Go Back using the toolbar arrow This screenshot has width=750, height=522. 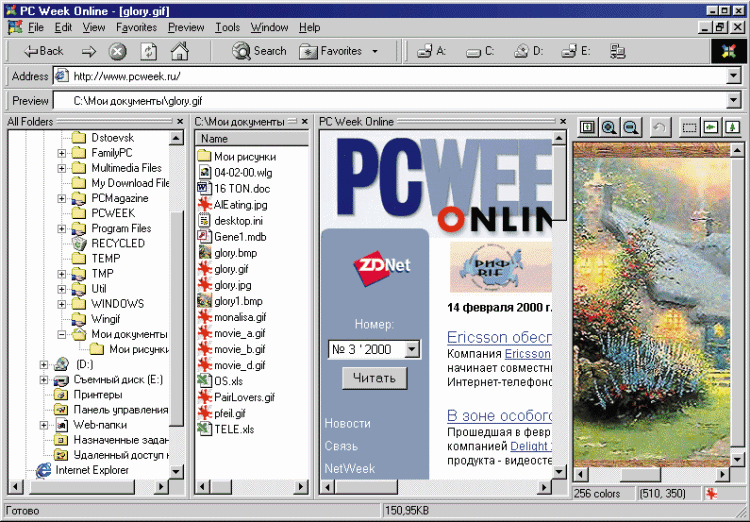pyautogui.click(x=43, y=51)
